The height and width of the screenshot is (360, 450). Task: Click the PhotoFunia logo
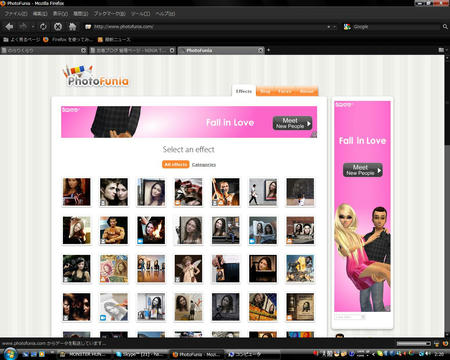pyautogui.click(x=95, y=76)
